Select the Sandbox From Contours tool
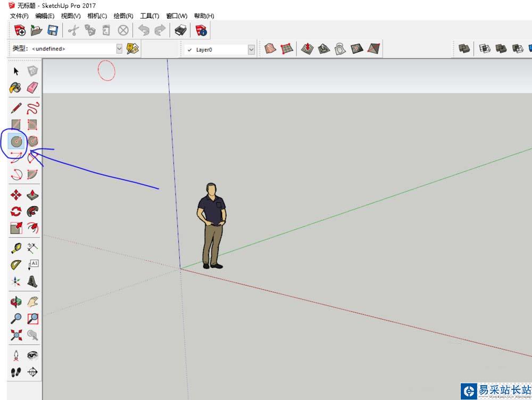Image resolution: width=532 pixels, height=400 pixels. pos(270,48)
